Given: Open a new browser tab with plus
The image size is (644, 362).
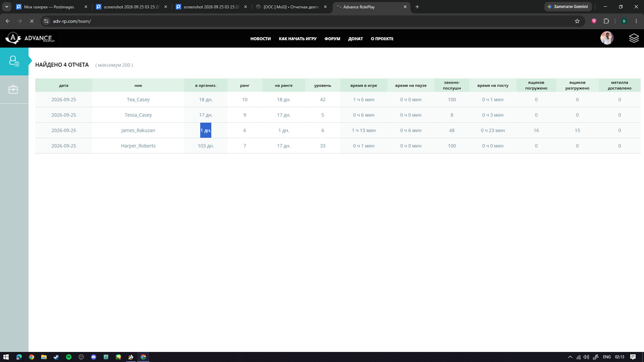Looking at the screenshot, I should [x=417, y=7].
